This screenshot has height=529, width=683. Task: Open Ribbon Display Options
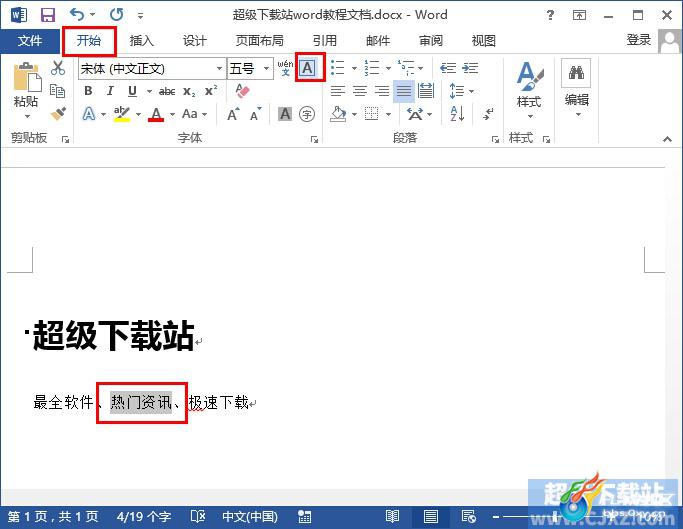579,15
